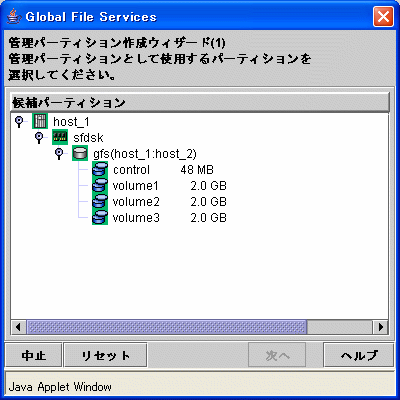The image size is (400, 400).
Task: Click the Java Applet Window status text
Action: (x=60, y=387)
